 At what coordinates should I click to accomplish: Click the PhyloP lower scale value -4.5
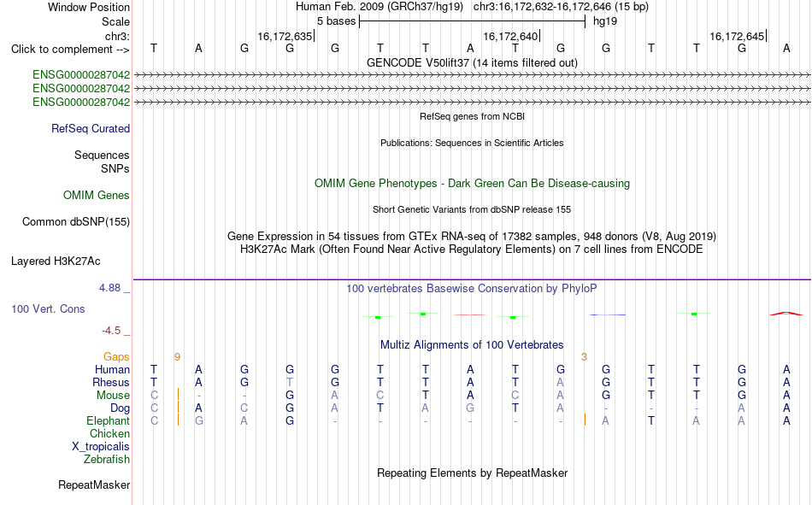(111, 331)
